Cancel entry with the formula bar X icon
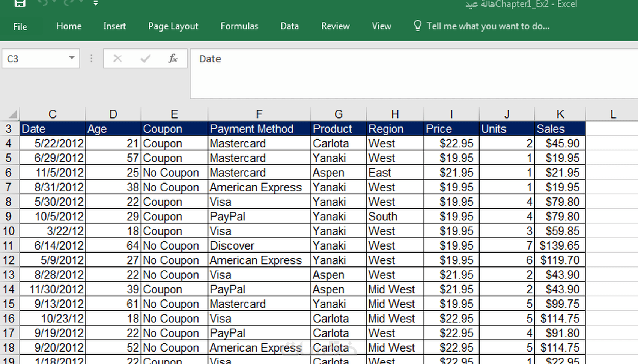 [117, 59]
